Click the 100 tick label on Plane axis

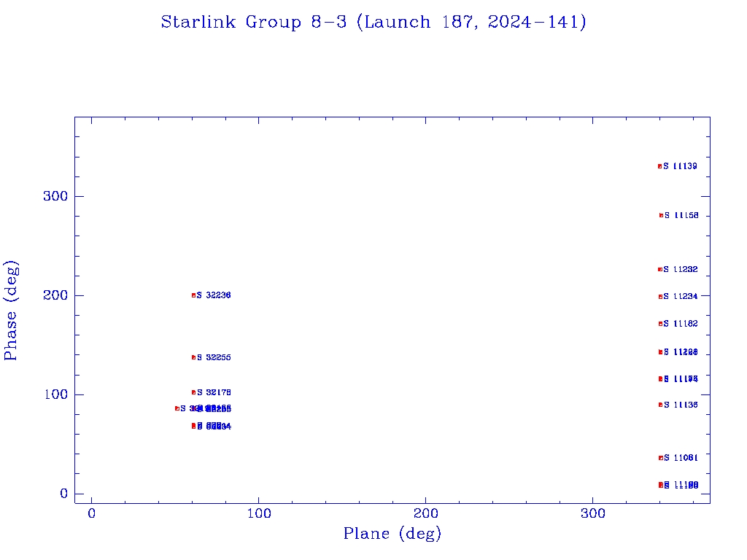[259, 513]
